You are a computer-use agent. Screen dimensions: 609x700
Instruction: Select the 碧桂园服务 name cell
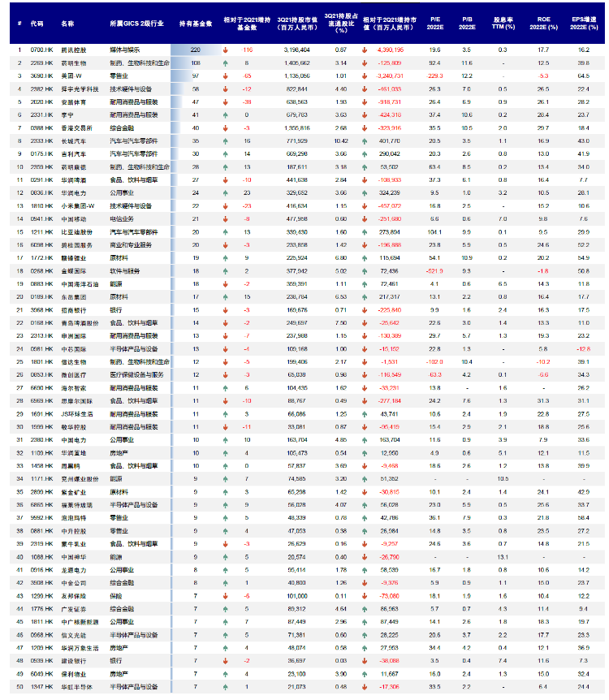(x=77, y=245)
